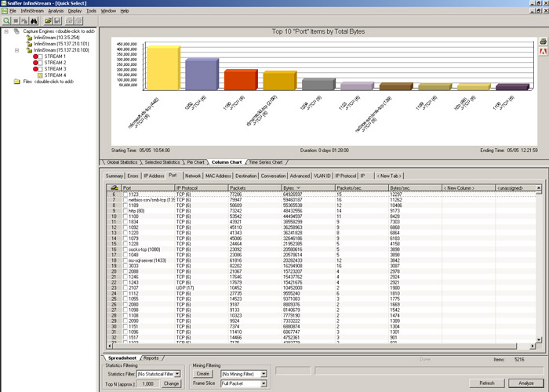Click the Create mining filter button

point(202,374)
